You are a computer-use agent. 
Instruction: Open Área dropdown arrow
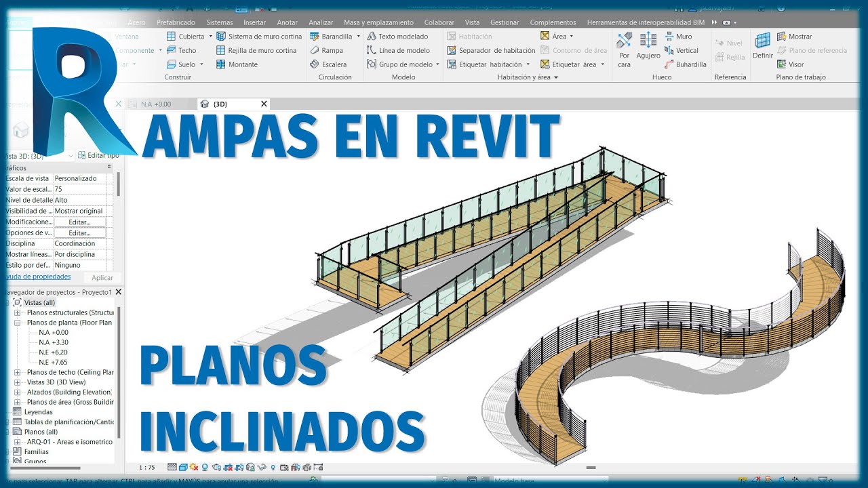(x=572, y=37)
